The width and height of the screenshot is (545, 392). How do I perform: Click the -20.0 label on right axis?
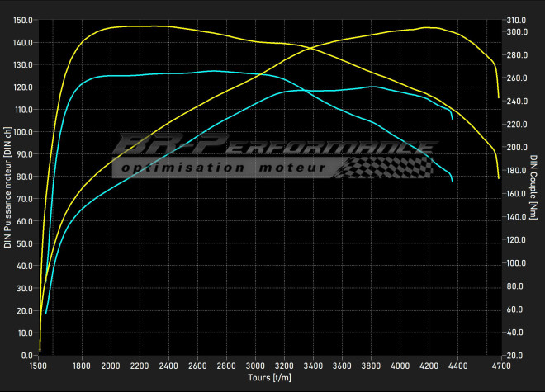[516, 355]
